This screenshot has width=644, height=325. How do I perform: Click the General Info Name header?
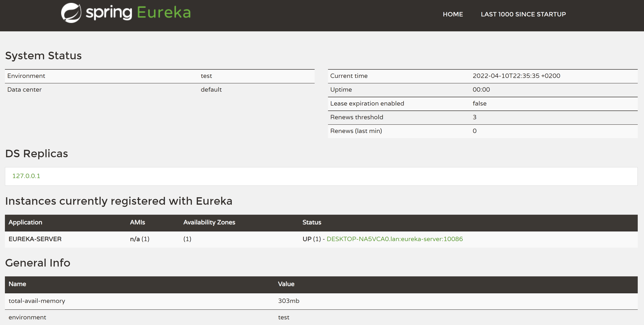[x=17, y=284]
